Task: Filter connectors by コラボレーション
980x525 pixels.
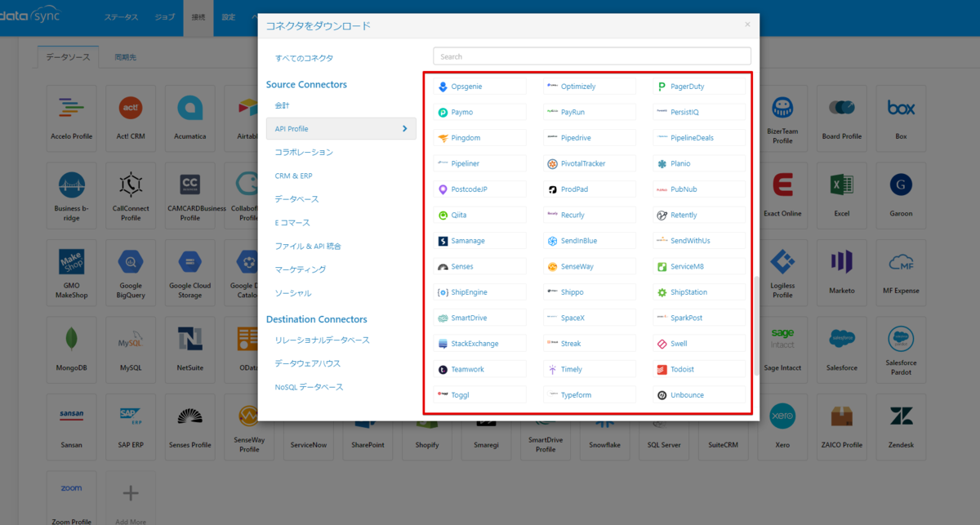Action: (304, 153)
